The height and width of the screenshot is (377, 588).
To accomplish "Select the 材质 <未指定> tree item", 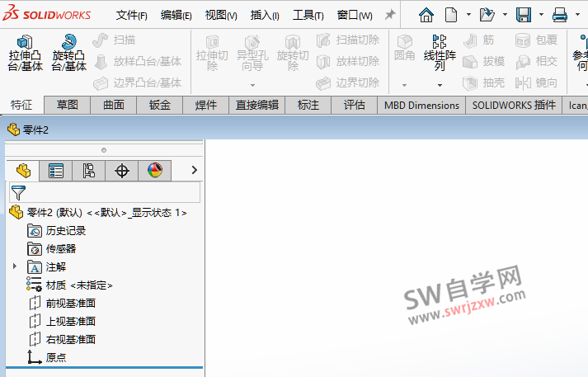I will (69, 285).
